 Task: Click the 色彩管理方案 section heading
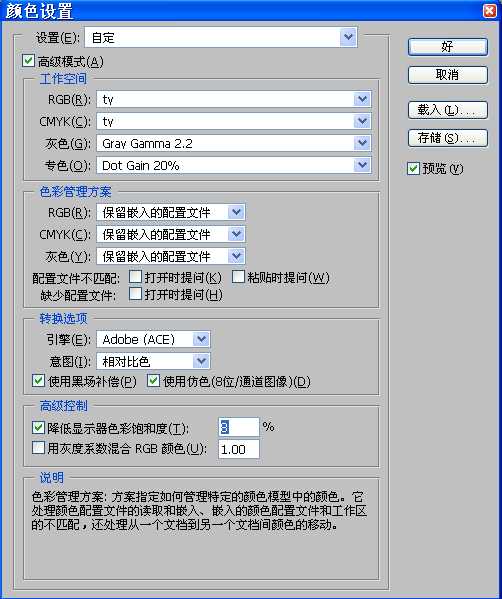click(75, 191)
